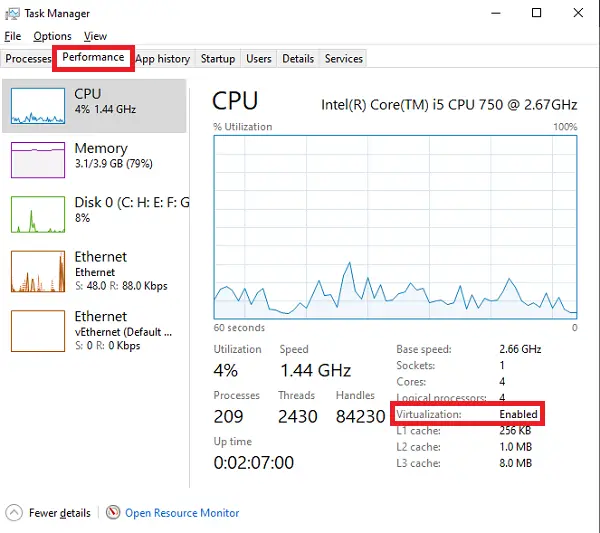Open the Options menu
The image size is (600, 533).
tap(52, 36)
